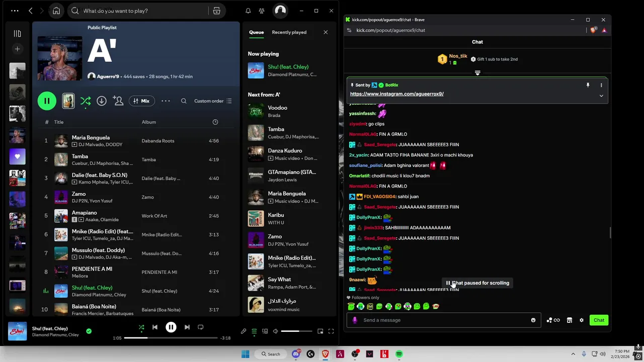This screenshot has height=362, width=644.
Task: Open Kick chat settings gear
Action: (x=582, y=320)
